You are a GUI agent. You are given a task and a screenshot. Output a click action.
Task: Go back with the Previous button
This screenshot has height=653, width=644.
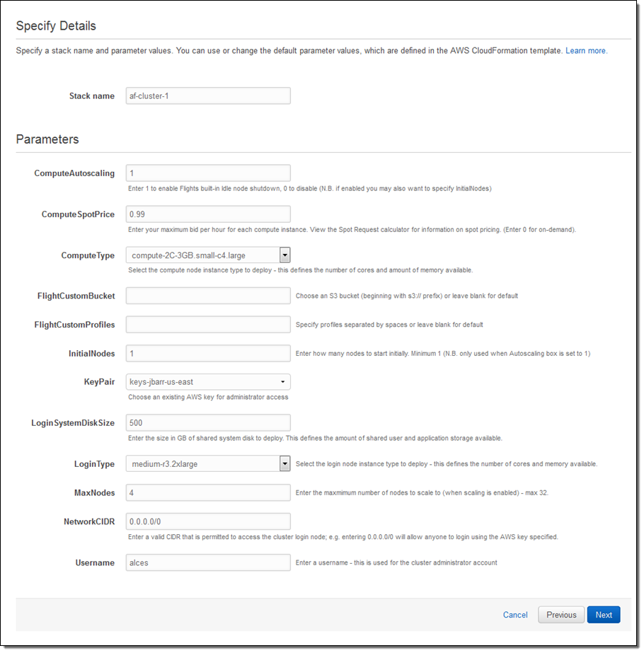(x=561, y=615)
